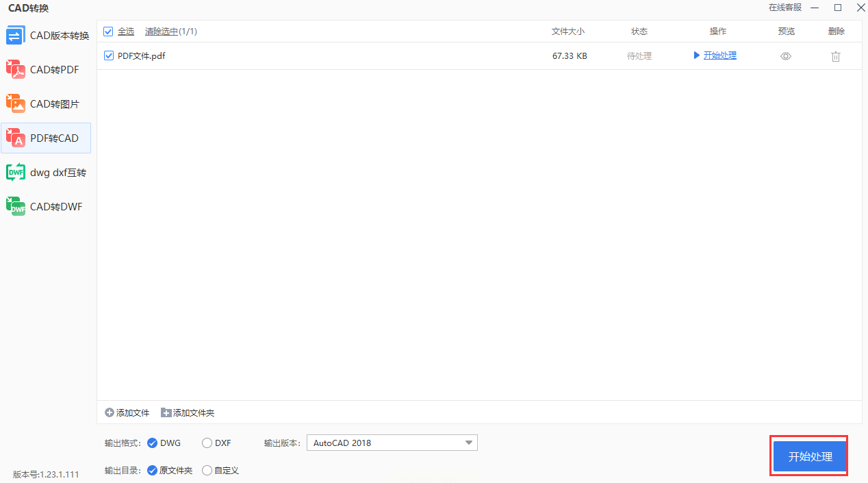This screenshot has width=868, height=483.
Task: Click the 删除 column header
Action: click(837, 32)
